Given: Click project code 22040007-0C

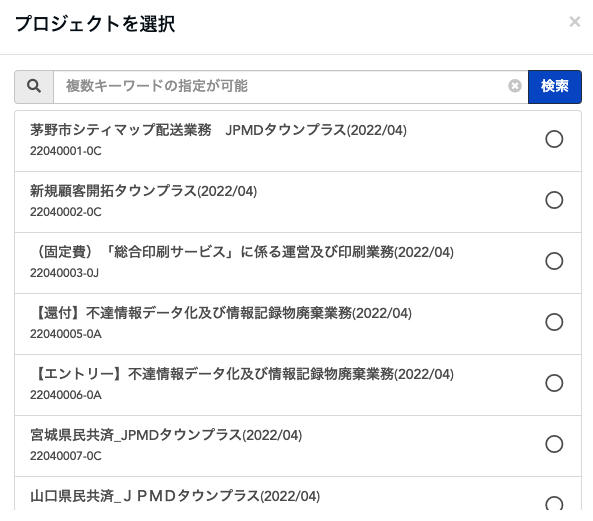Looking at the screenshot, I should pos(66,456).
